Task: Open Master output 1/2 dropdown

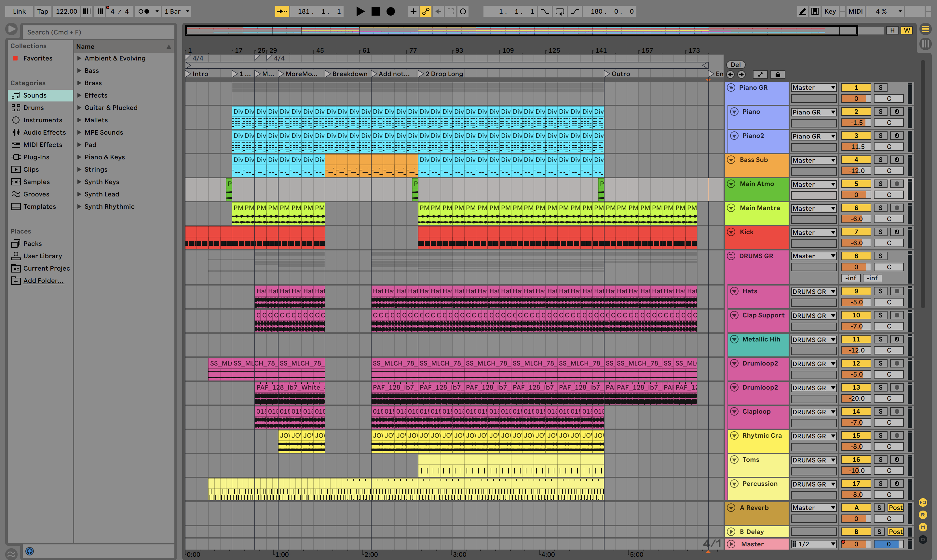Action: [x=814, y=544]
